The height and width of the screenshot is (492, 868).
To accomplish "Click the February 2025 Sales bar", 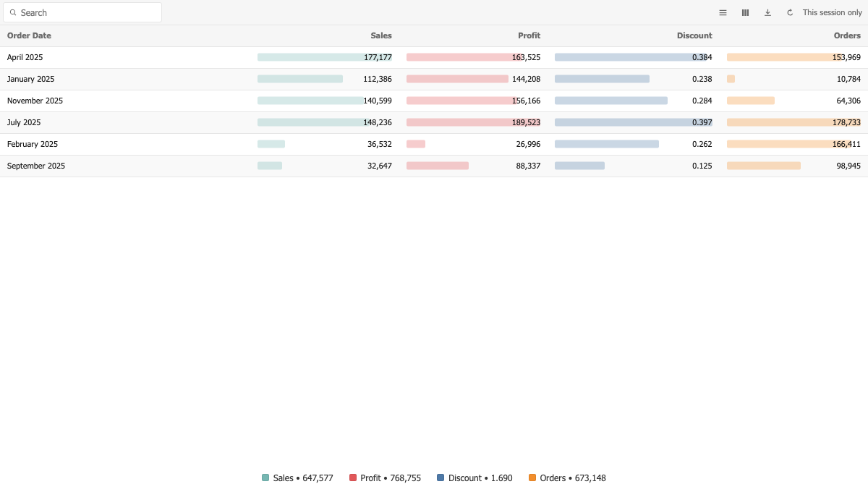I will click(x=271, y=144).
